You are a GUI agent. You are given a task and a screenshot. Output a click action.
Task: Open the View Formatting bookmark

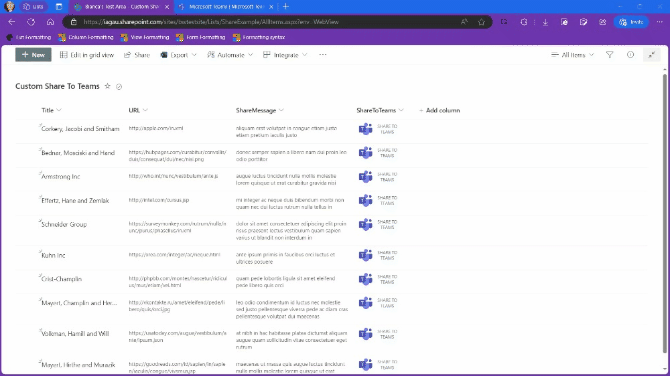(145, 37)
